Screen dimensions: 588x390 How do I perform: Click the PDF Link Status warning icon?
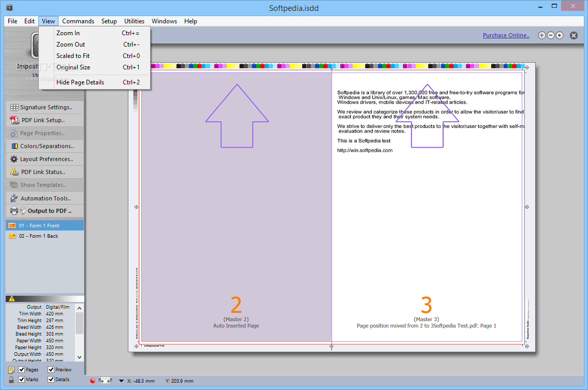pyautogui.click(x=14, y=172)
